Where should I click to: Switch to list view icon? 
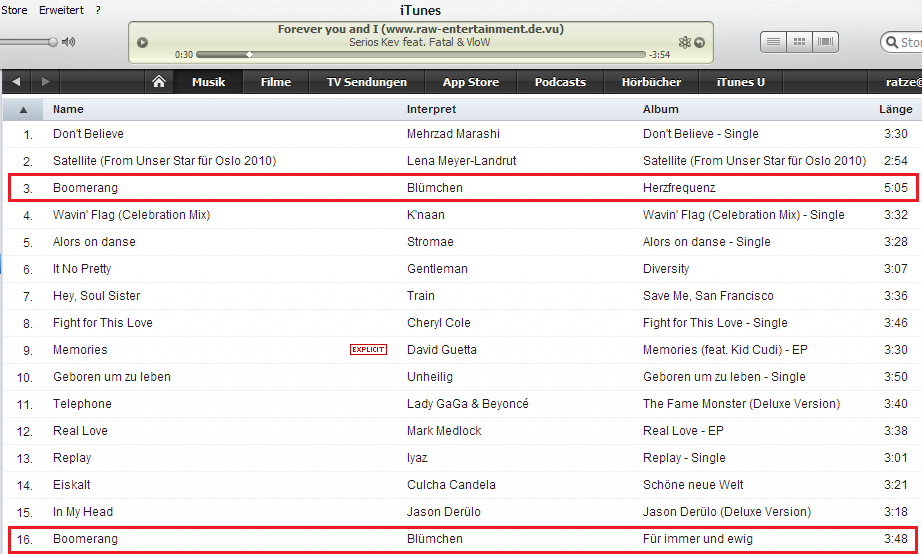773,42
